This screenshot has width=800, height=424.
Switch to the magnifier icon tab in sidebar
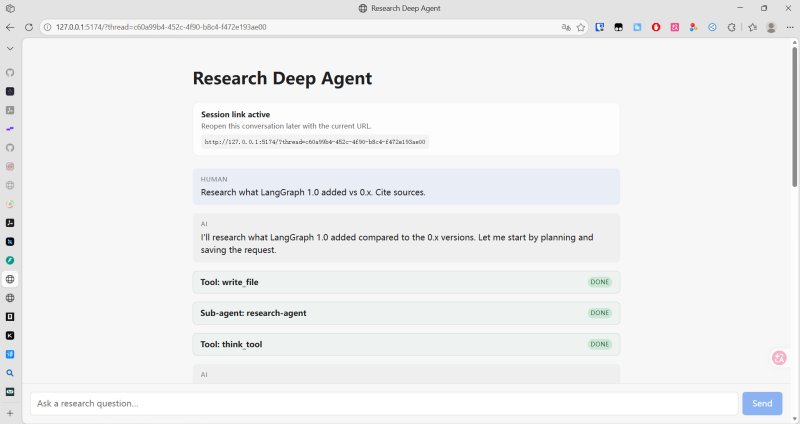click(10, 373)
